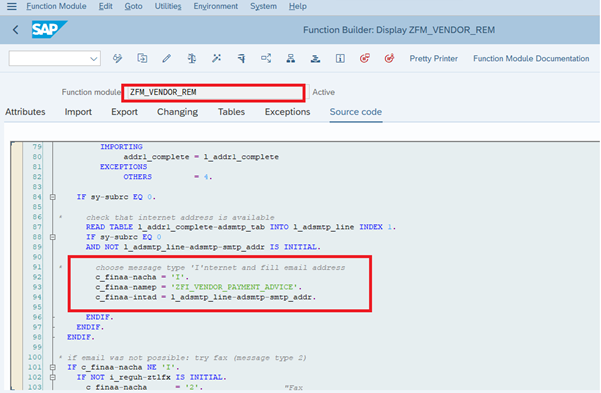Open the Environment menu
The width and height of the screenshot is (601, 393).
click(216, 7)
